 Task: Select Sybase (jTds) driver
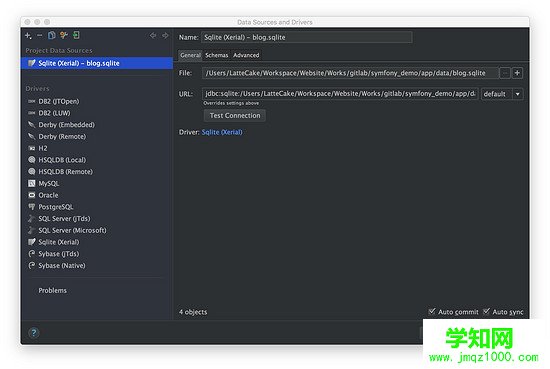point(59,254)
